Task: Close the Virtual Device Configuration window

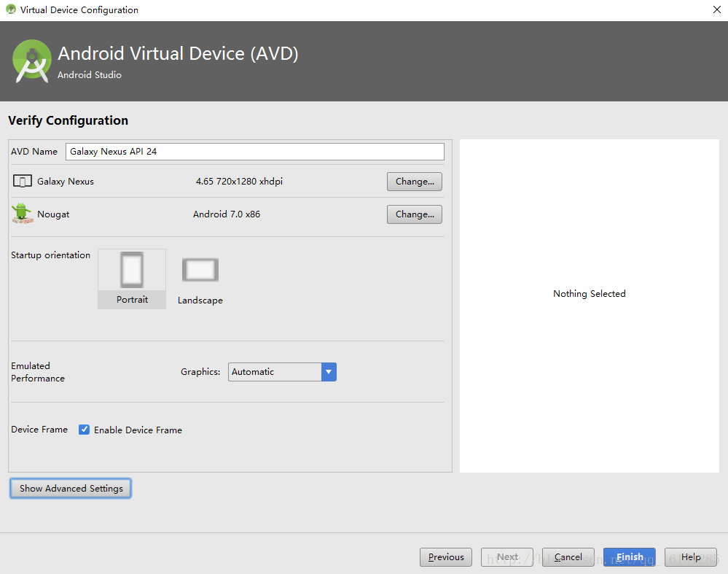Action: pos(716,9)
